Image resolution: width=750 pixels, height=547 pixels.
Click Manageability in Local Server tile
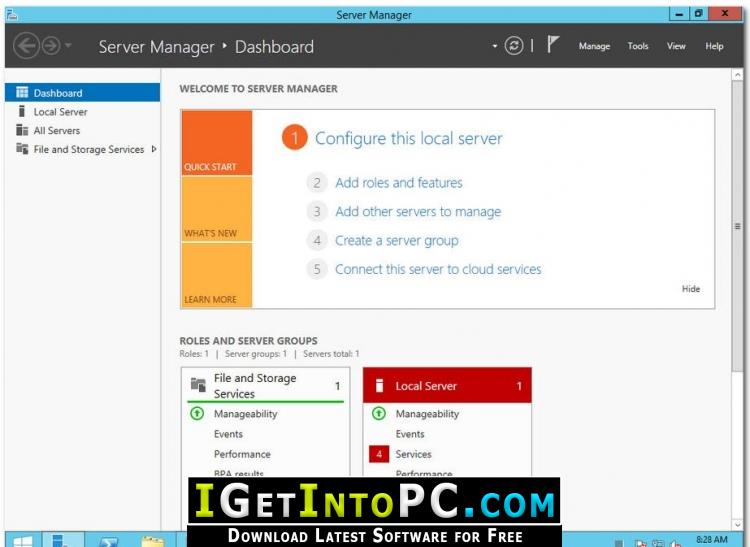click(427, 414)
